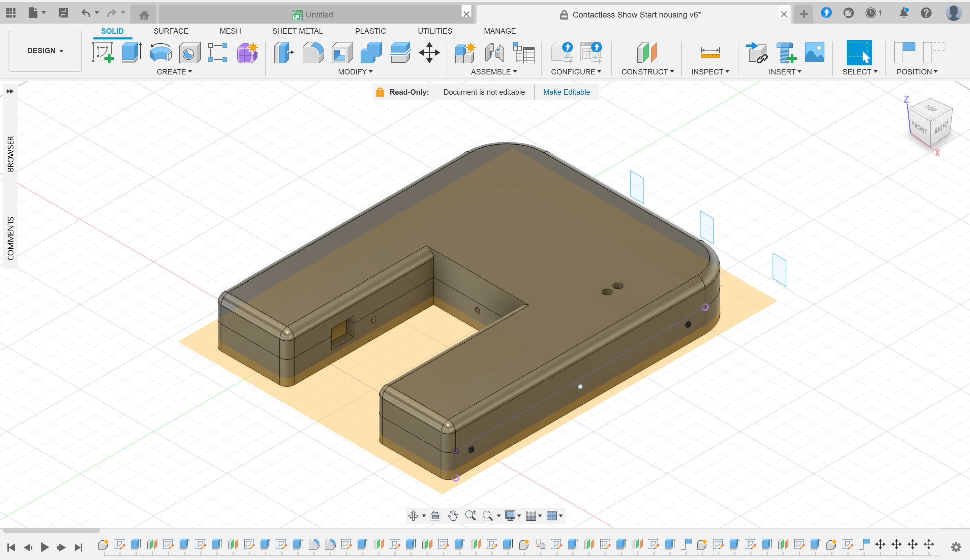Switch to the SHEET METAL tab
This screenshot has height=560, width=970.
(x=297, y=31)
